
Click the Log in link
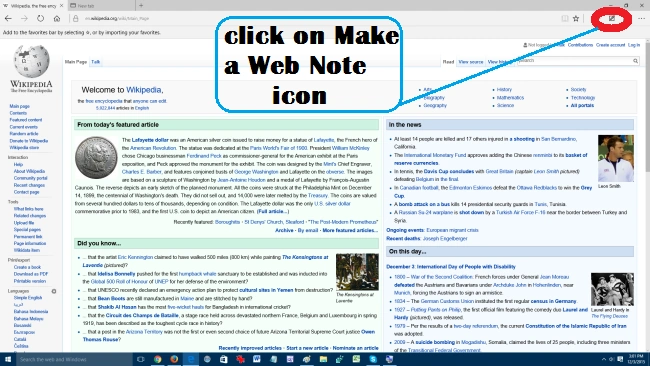coord(634,45)
